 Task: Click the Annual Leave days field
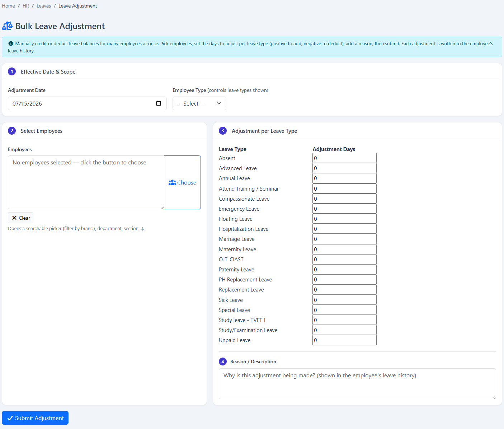click(344, 178)
